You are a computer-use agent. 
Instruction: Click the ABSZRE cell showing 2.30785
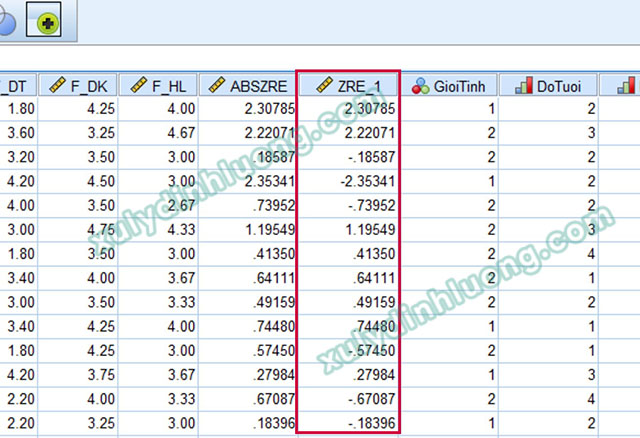point(247,109)
